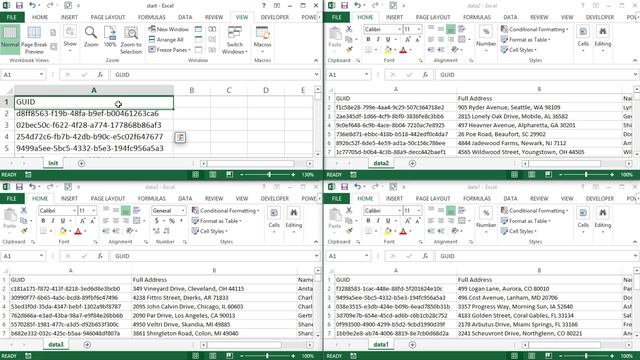This screenshot has width=640, height=360.
Task: Toggle Italic in data3 window
Action: coord(53,221)
